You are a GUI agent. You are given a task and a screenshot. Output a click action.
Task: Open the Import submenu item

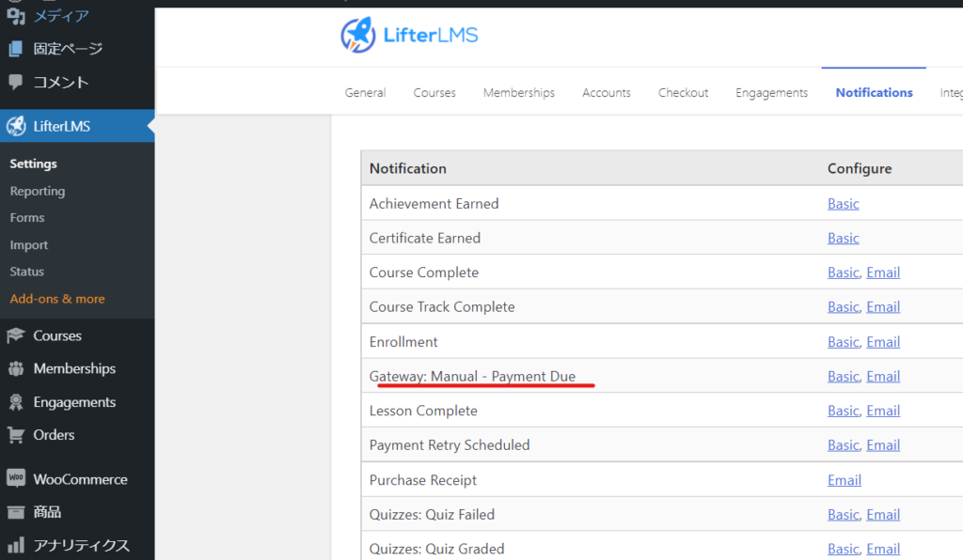29,244
